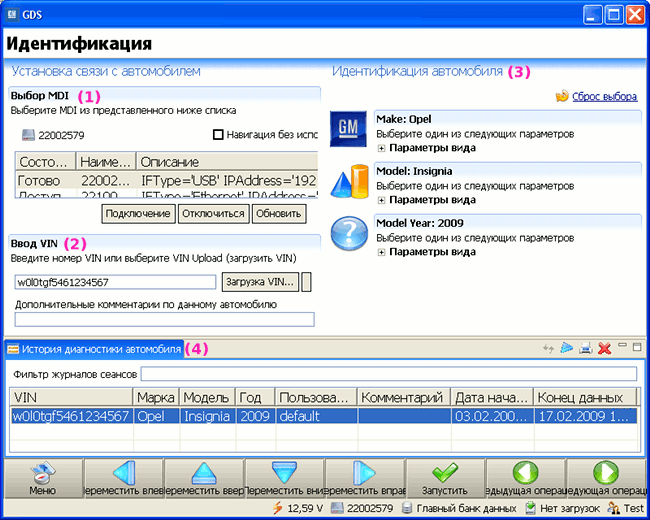Image resolution: width=650 pixels, height=520 pixels.
Task: Expand Параметры вида under Model: Insignia
Action: [381, 200]
